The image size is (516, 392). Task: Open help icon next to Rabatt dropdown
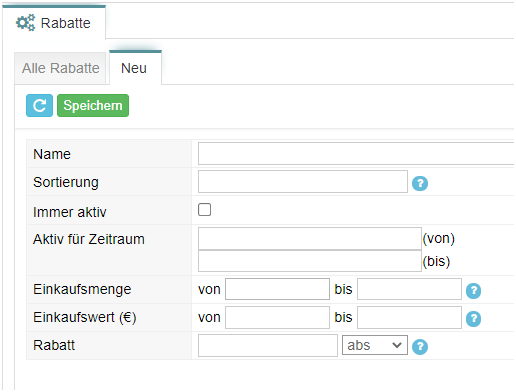tap(420, 347)
